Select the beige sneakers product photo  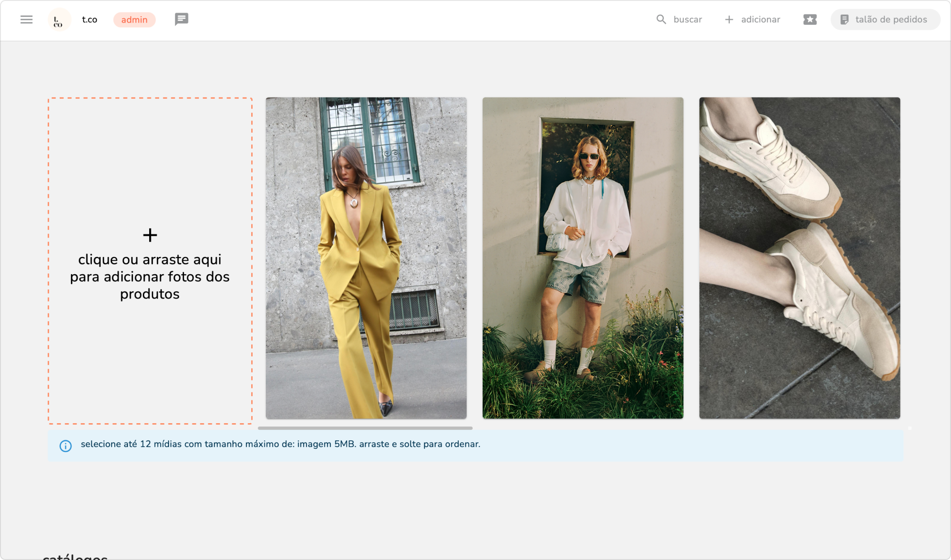799,257
